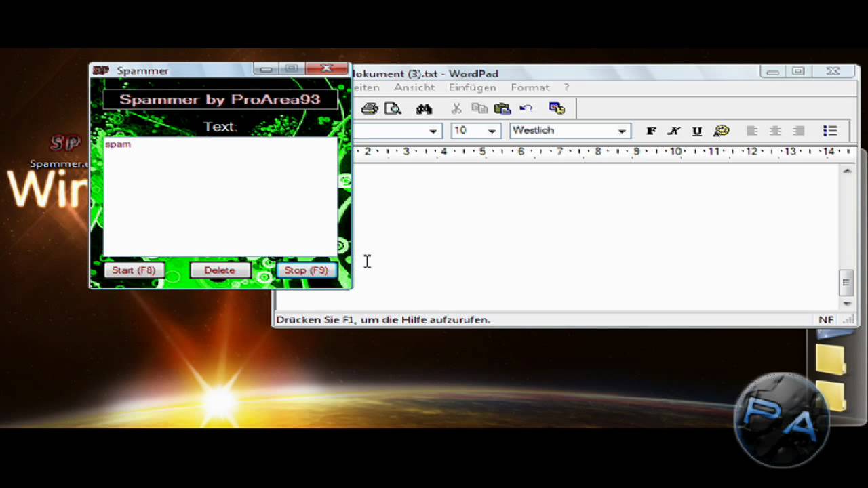Click the WordPad vertical scrollbar thumb
Image resolution: width=868 pixels, height=488 pixels.
point(846,282)
